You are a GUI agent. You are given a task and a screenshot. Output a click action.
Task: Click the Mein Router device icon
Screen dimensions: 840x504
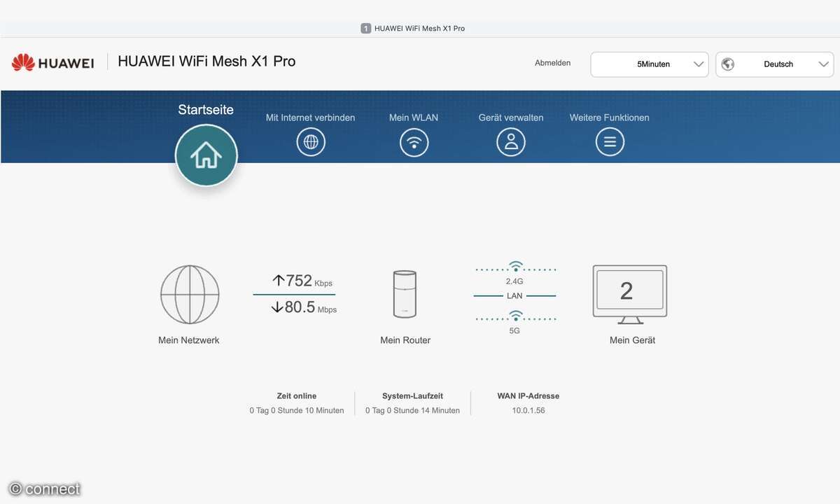405,295
